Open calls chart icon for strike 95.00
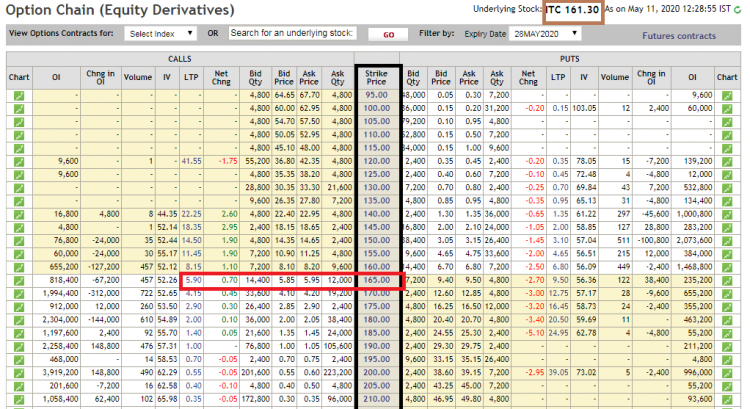The width and height of the screenshot is (750, 409). tap(19, 95)
